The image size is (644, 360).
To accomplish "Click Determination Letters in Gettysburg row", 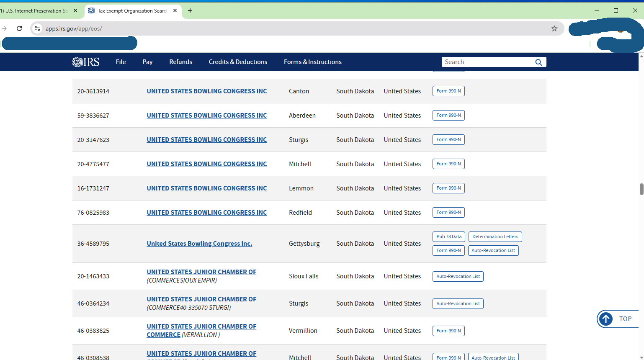I will (495, 237).
